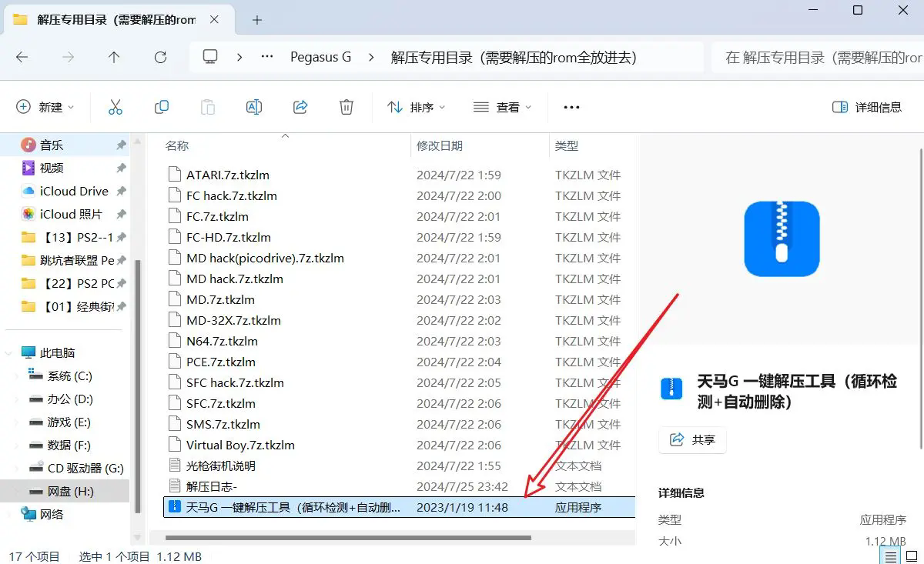Delete selection using the trash icon
Image resolution: width=924 pixels, height=564 pixels.
pos(346,107)
